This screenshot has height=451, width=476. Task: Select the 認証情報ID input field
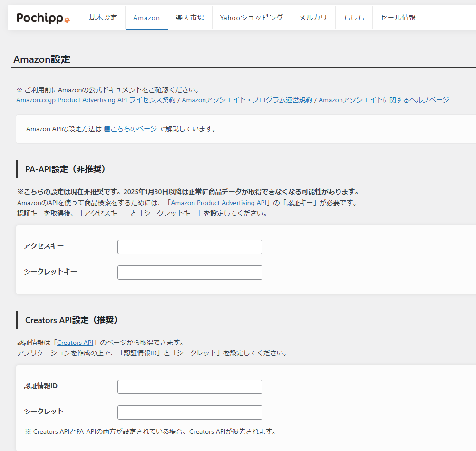click(x=190, y=387)
